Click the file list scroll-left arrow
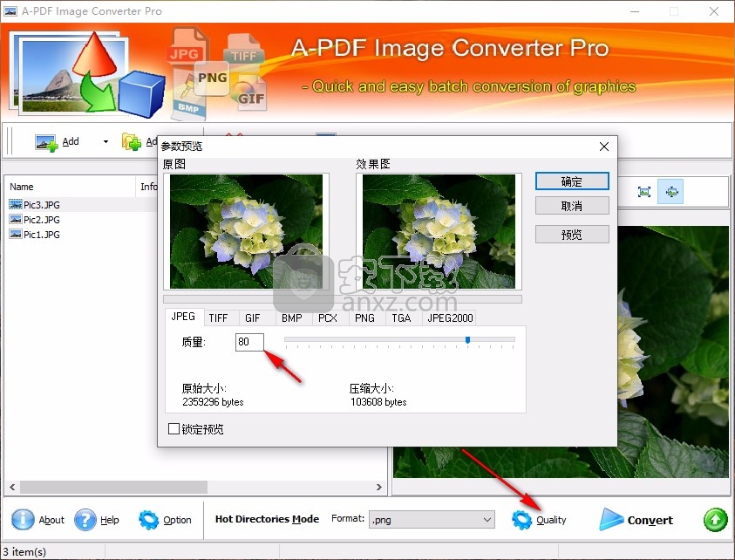Screen dimensions: 735x560 click(x=12, y=487)
